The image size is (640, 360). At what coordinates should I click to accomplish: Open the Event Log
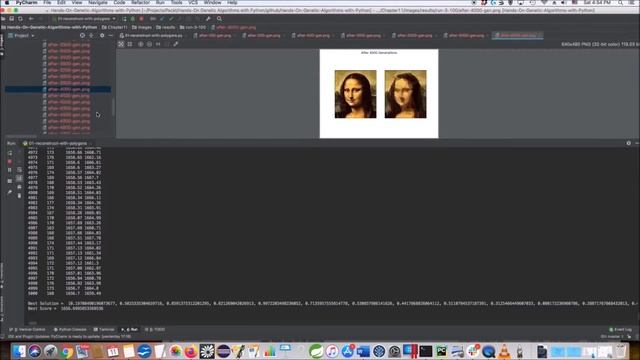point(620,329)
